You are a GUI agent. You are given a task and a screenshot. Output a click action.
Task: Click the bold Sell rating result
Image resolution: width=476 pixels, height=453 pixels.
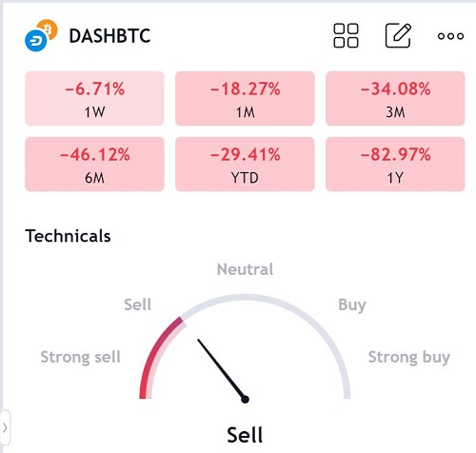(x=245, y=435)
